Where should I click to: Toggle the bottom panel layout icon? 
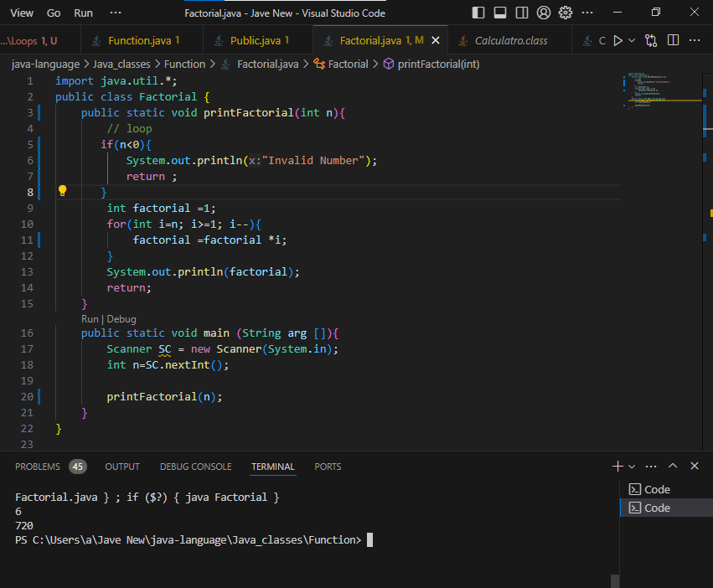[499, 13]
